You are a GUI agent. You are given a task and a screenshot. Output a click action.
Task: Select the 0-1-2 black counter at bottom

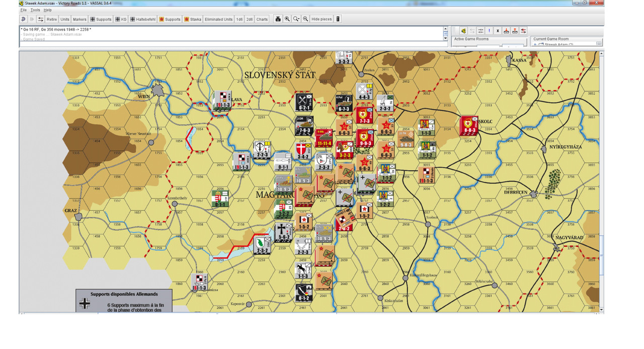tap(304, 293)
